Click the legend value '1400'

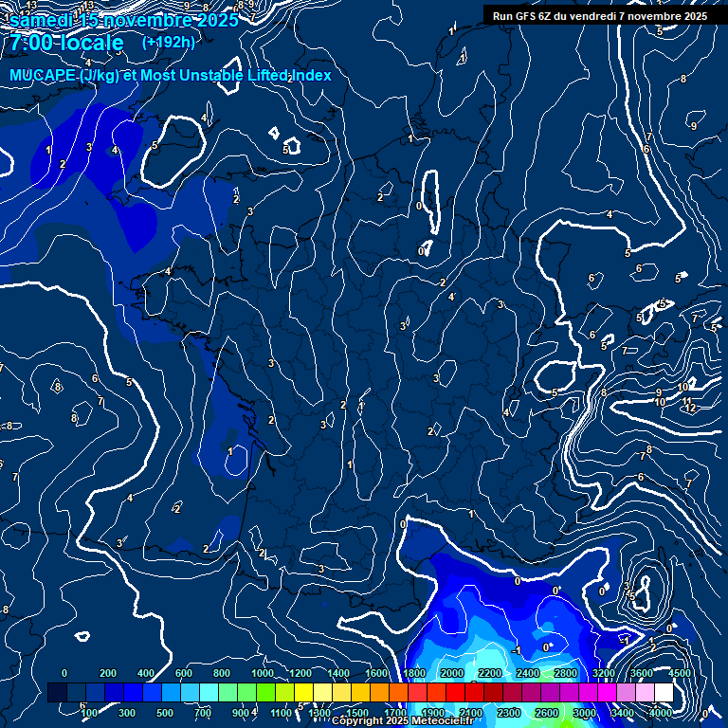point(338,673)
